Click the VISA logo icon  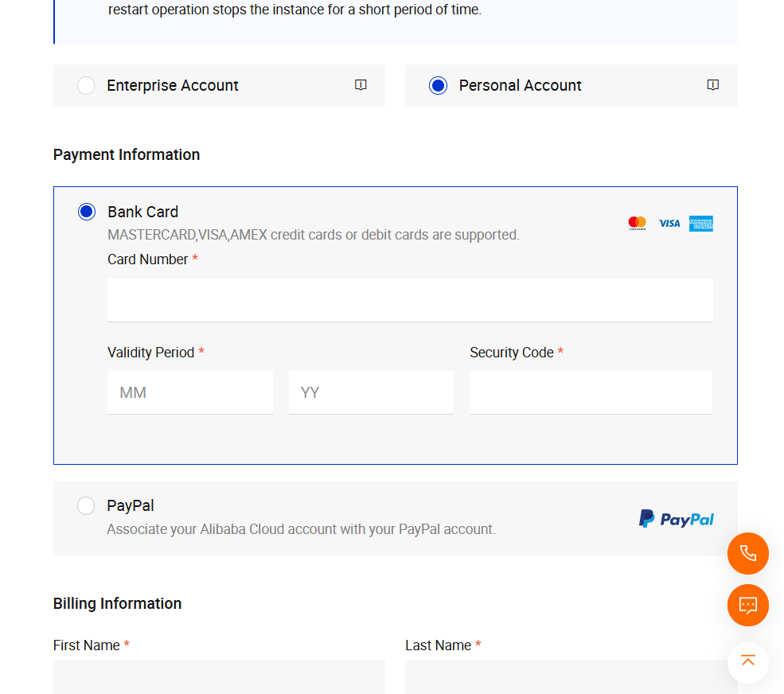pos(669,224)
